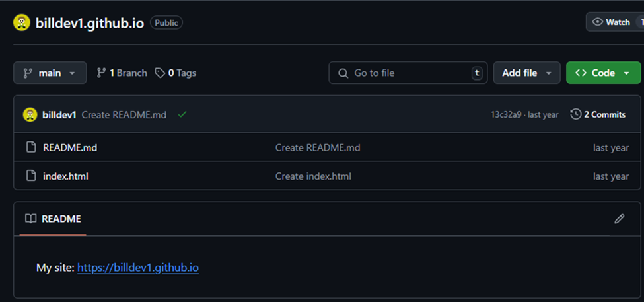Click the commit author avatar icon
The width and height of the screenshot is (644, 302).
(30, 114)
